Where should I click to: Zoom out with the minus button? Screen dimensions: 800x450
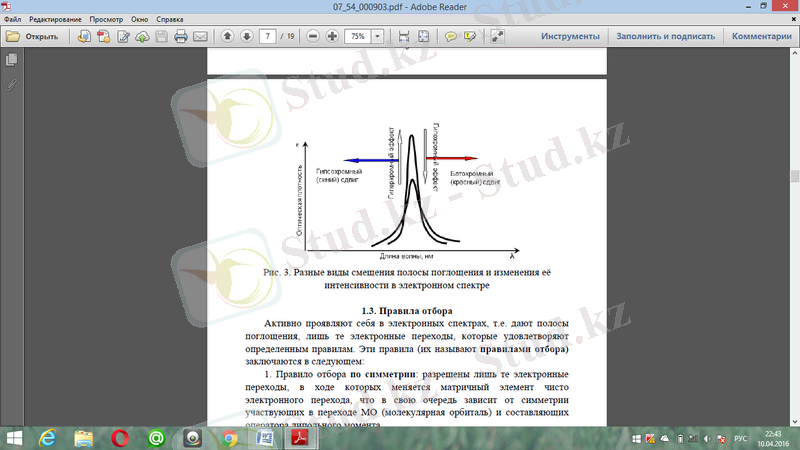coord(314,37)
